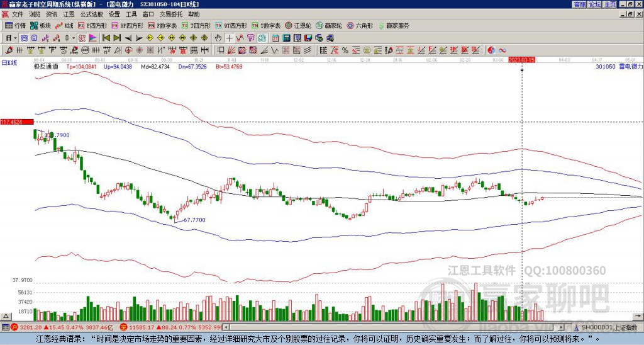Click the percent % tool icon
This screenshot has height=345, width=644.
(345, 50)
